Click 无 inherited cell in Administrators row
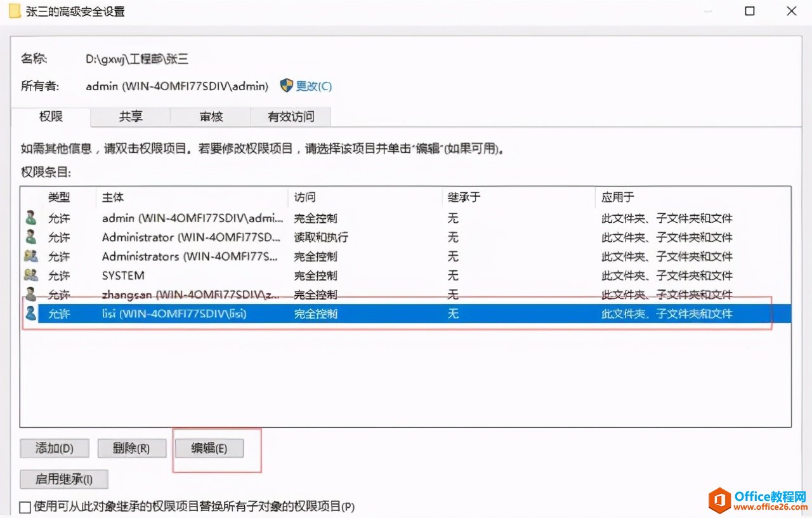Viewport: 812px width, 518px height. coord(453,256)
